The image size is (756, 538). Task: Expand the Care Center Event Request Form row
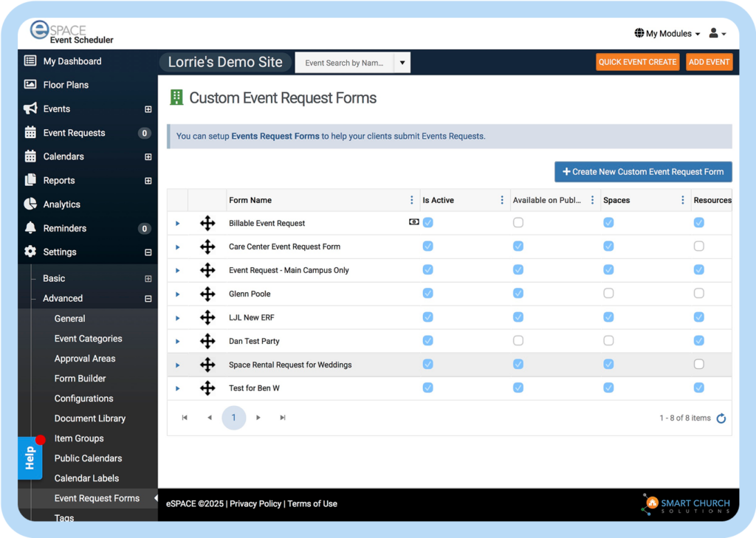[x=178, y=246]
